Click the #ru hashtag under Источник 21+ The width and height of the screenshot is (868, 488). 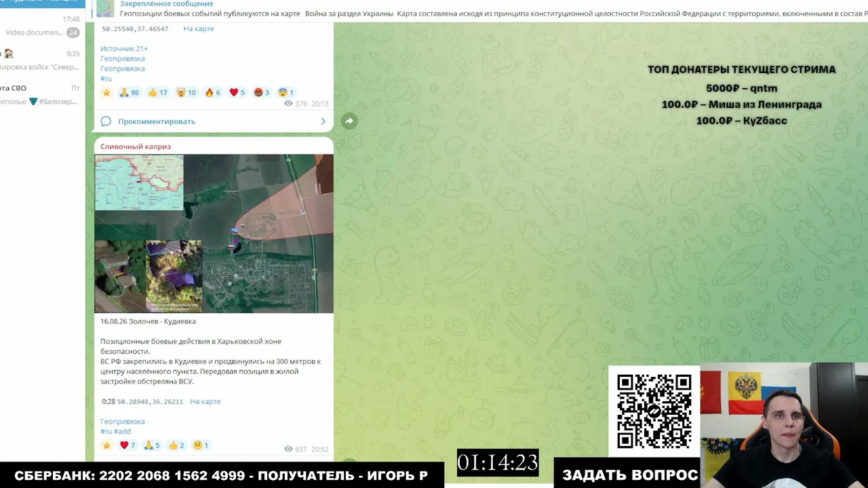pos(106,79)
